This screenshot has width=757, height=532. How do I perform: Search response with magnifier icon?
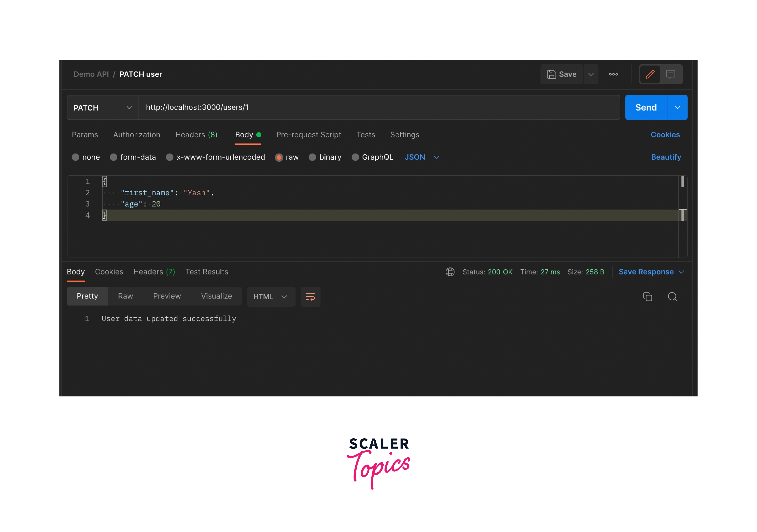click(x=672, y=297)
